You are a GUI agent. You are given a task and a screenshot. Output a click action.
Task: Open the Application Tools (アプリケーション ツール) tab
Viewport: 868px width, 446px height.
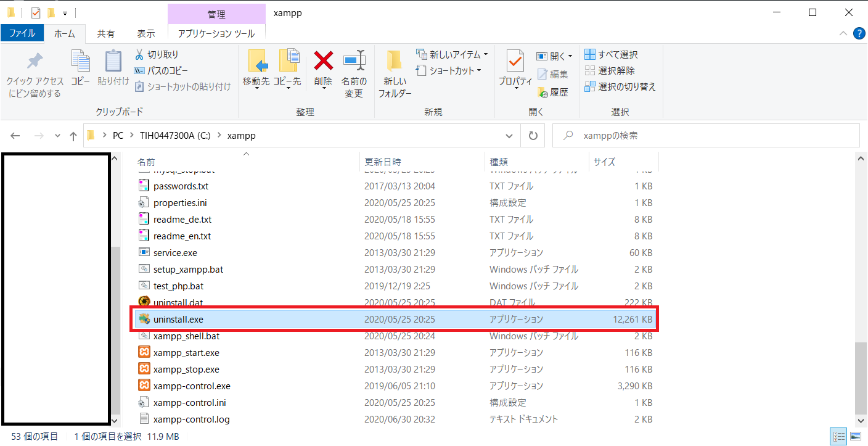216,34
